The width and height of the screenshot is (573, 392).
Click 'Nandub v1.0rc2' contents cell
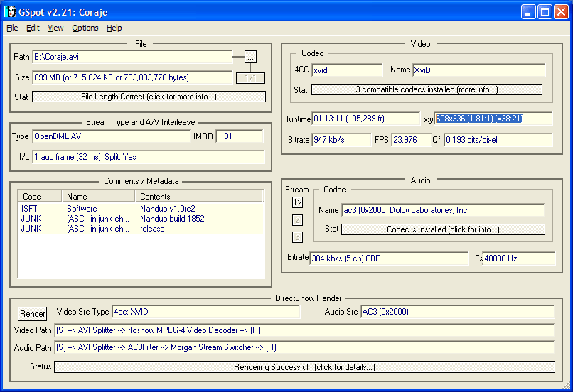click(x=168, y=209)
